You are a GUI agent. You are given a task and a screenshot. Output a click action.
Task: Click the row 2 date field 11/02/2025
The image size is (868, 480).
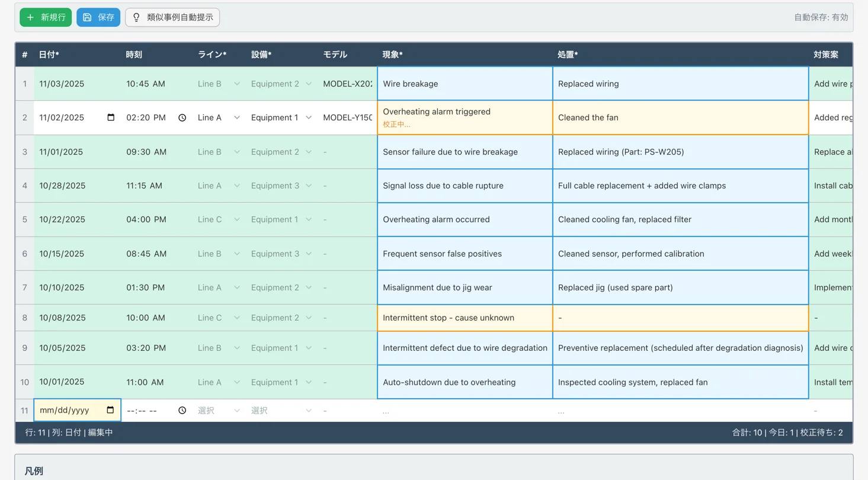pos(77,117)
